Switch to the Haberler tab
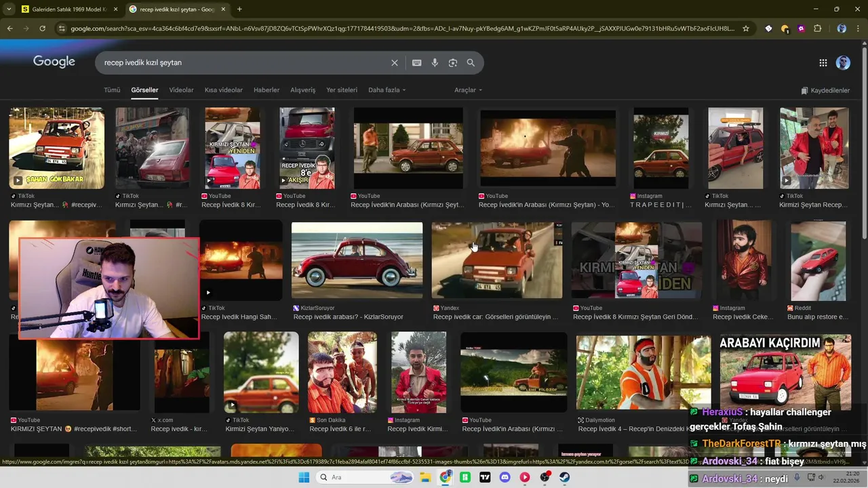Image resolution: width=868 pixels, height=488 pixels. point(267,90)
